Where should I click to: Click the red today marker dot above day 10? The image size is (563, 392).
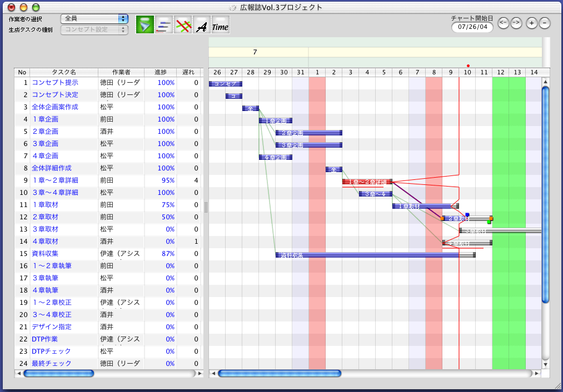(x=468, y=66)
